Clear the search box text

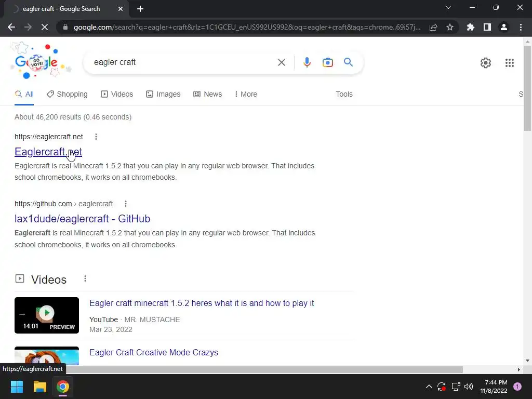[281, 62]
